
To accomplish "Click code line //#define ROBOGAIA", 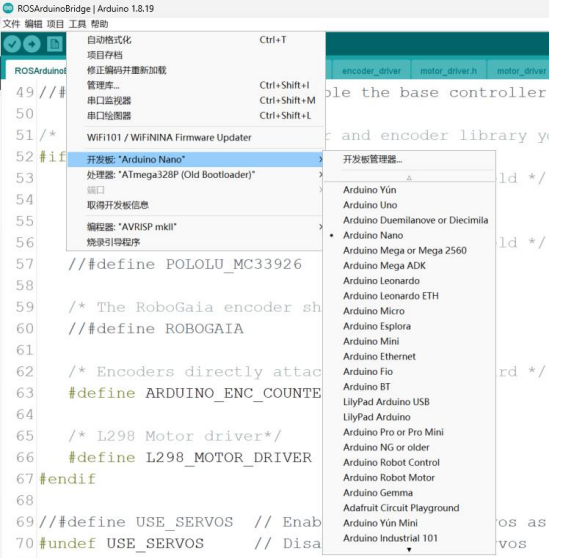I will pyautogui.click(x=156, y=329).
